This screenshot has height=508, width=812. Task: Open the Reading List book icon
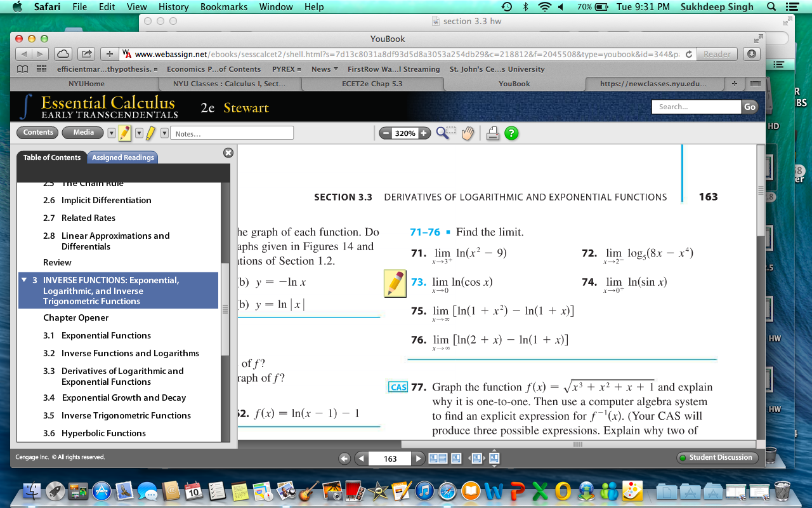pyautogui.click(x=23, y=69)
